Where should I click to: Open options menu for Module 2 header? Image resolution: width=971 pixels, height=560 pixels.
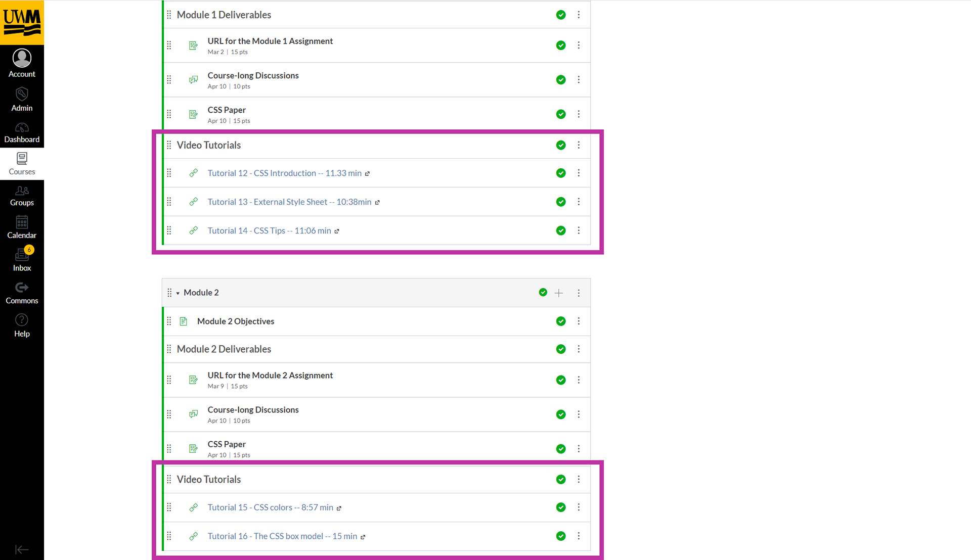click(579, 293)
